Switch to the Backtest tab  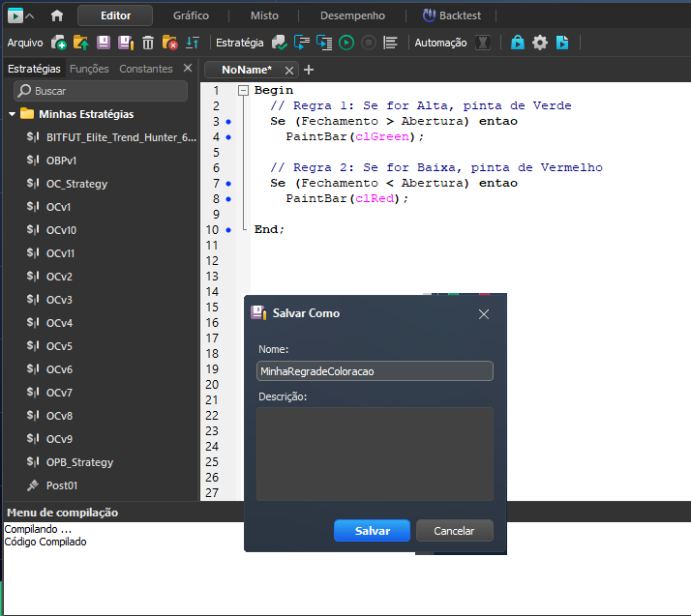pyautogui.click(x=459, y=15)
